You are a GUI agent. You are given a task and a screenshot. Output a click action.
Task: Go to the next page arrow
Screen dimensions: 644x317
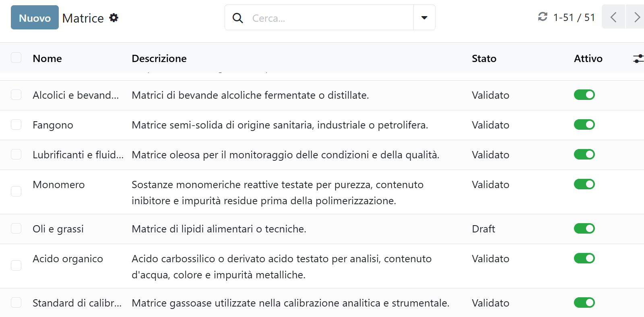636,17
